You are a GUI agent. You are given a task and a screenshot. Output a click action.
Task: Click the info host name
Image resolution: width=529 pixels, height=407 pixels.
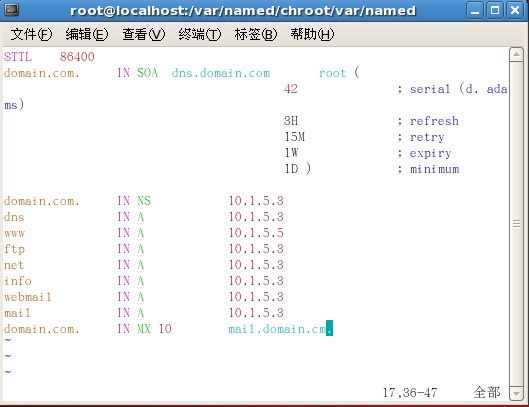tap(18, 281)
